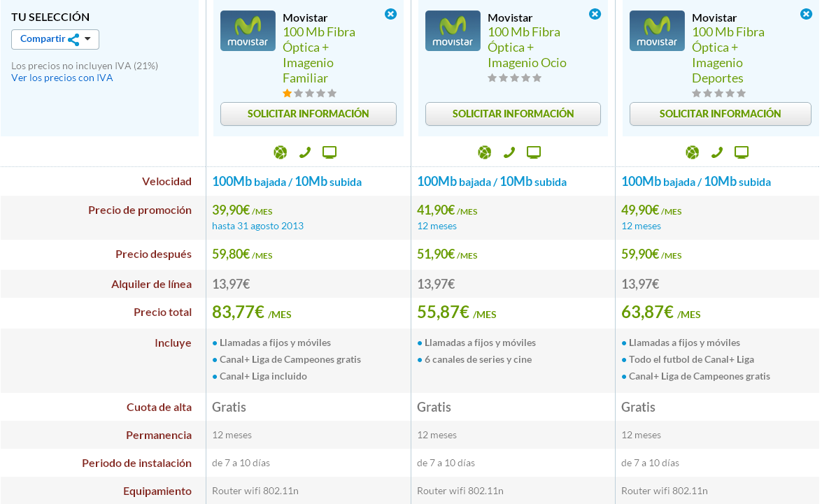Request information for Imagenio Ocio plan
The height and width of the screenshot is (504, 822).
click(513, 114)
